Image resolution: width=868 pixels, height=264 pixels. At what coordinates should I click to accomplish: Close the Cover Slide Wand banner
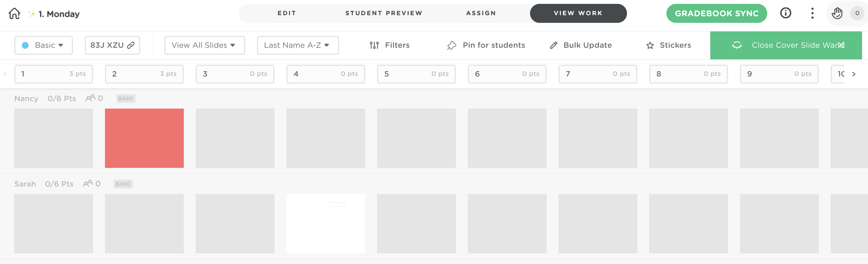point(841,45)
